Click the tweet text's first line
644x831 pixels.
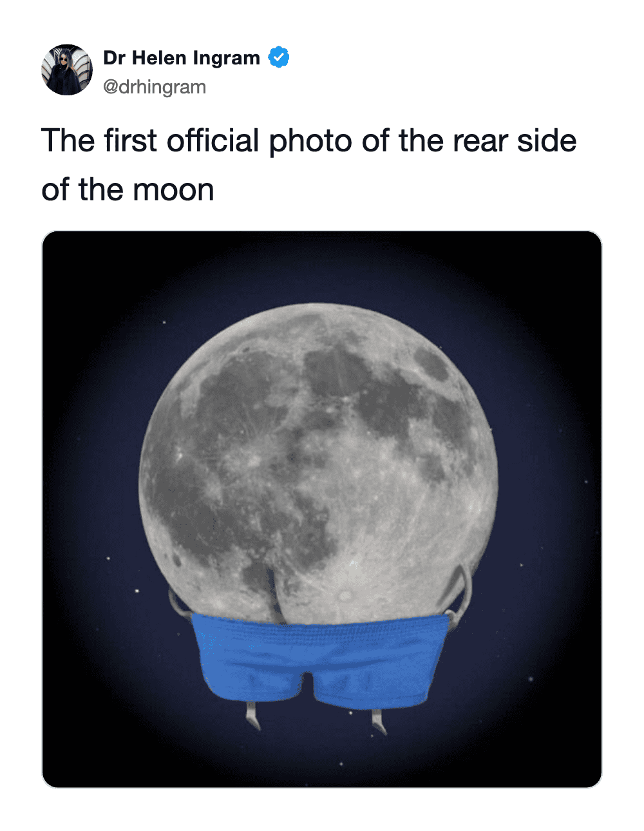click(308, 141)
